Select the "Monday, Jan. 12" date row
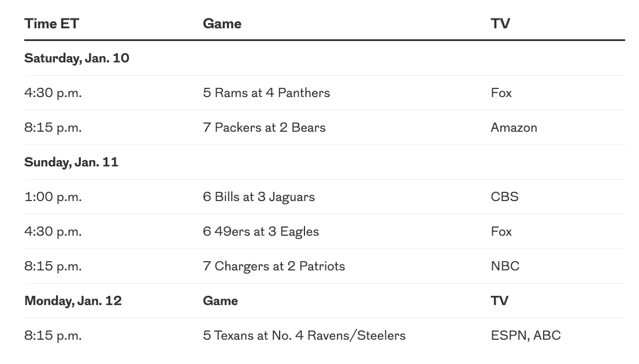The width and height of the screenshot is (639, 364). click(73, 301)
